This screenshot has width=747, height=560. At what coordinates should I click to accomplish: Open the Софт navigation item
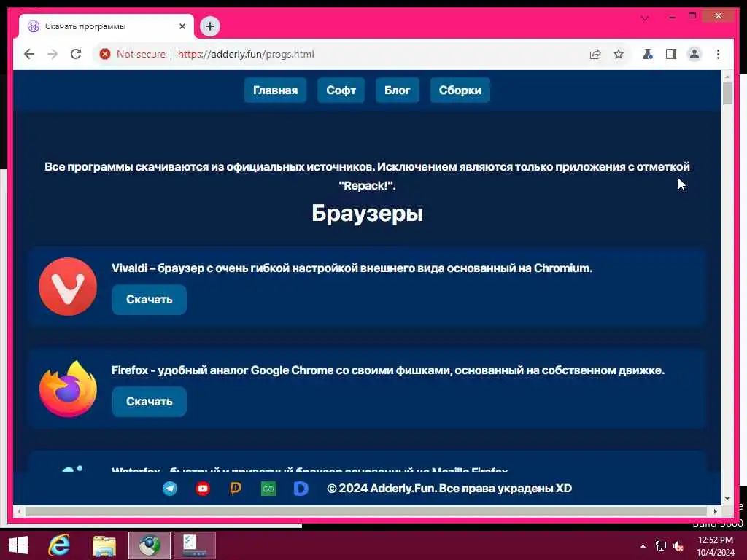coord(341,90)
